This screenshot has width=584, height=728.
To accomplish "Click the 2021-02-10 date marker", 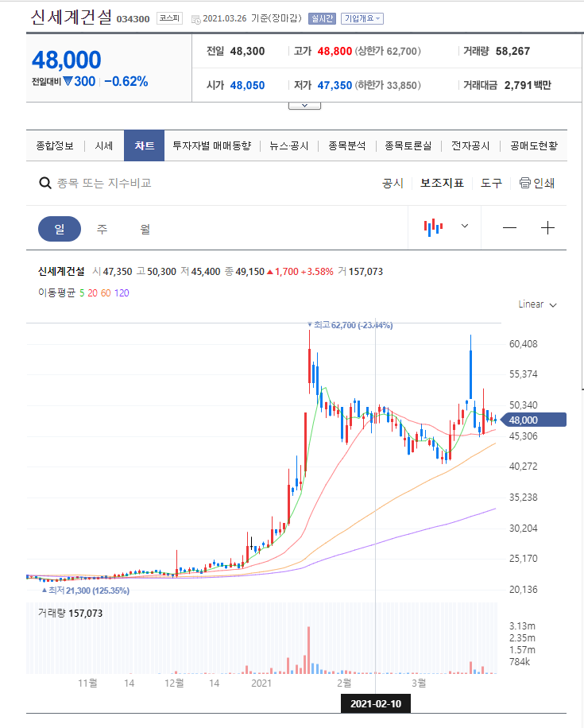I will pos(376,703).
